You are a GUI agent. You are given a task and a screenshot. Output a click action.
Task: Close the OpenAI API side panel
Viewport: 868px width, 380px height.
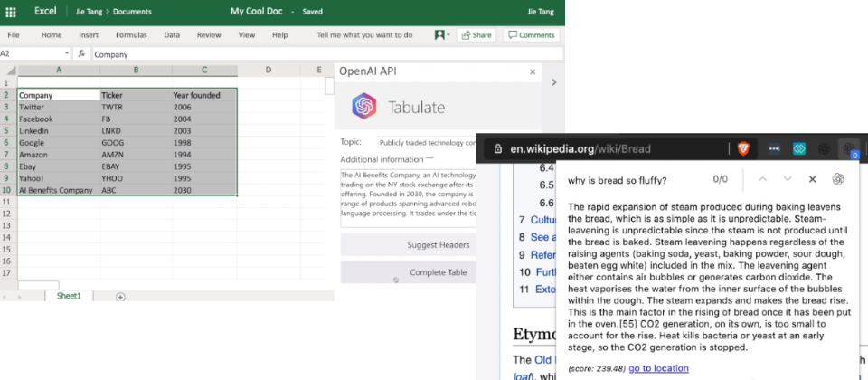pos(533,71)
